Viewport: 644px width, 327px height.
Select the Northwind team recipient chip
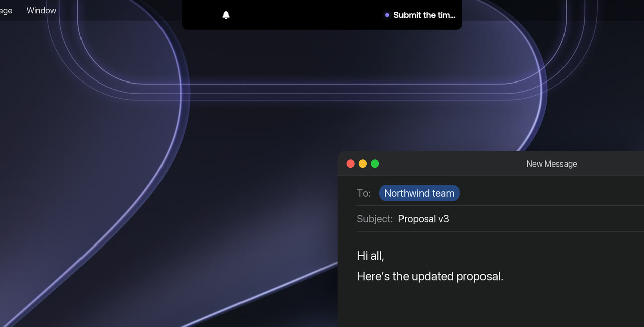point(420,193)
